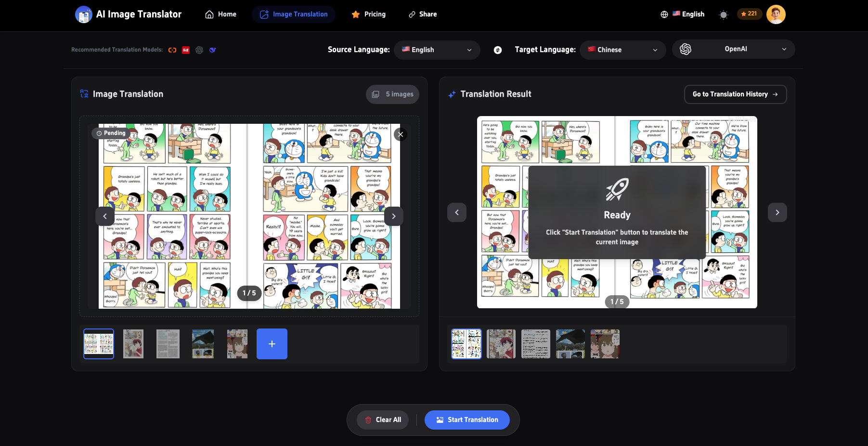Screen dimensions: 868x446
Task: Select fourth result thumbnail, the landscape photo
Action: tap(570, 344)
